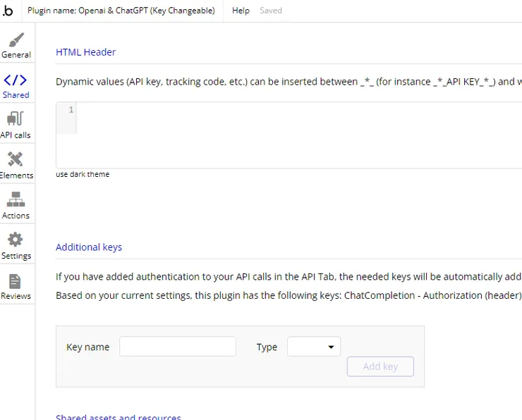Click the Help menu item
The height and width of the screenshot is (420, 522).
pos(241,11)
